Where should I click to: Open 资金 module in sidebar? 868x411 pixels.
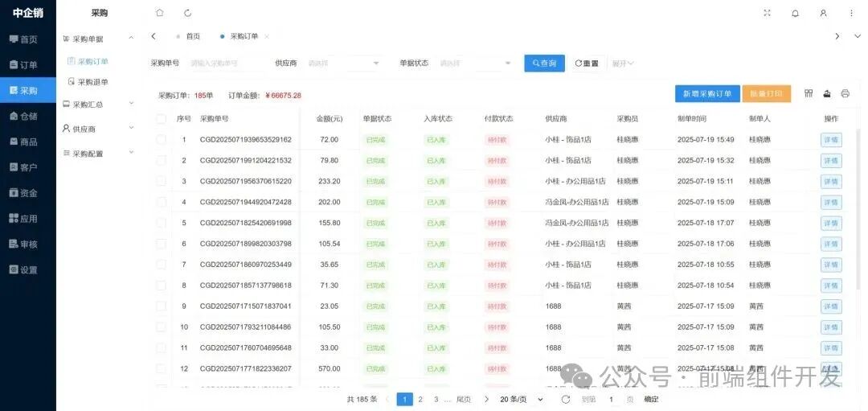point(27,193)
